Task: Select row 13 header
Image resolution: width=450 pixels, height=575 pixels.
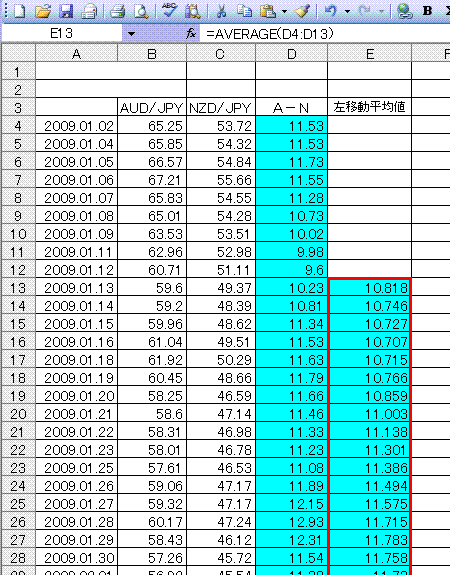Action: (18, 288)
